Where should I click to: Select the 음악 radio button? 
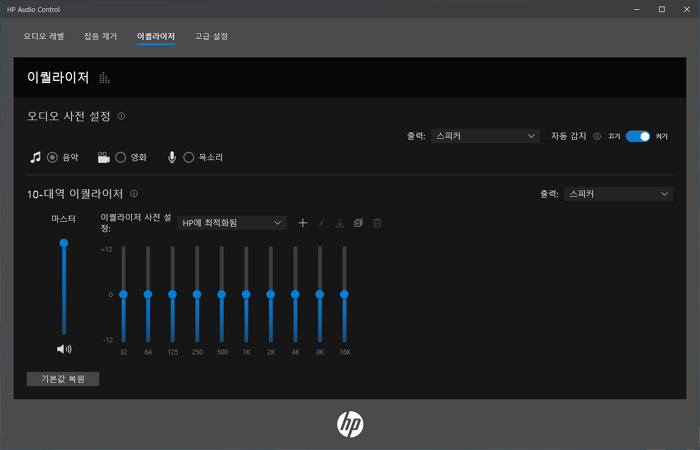(x=52, y=157)
